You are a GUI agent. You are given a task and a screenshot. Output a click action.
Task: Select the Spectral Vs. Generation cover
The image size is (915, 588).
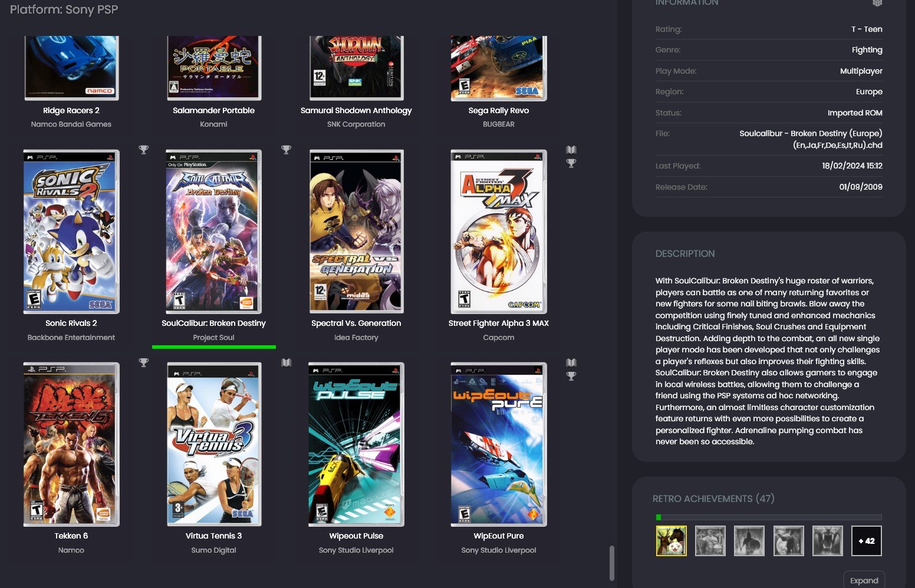click(357, 232)
